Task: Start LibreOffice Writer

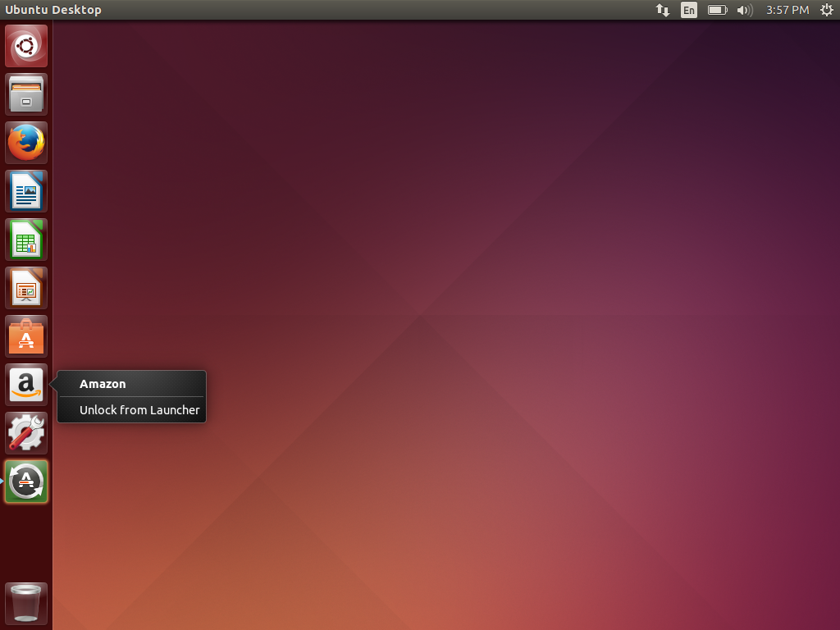Action: [25, 190]
